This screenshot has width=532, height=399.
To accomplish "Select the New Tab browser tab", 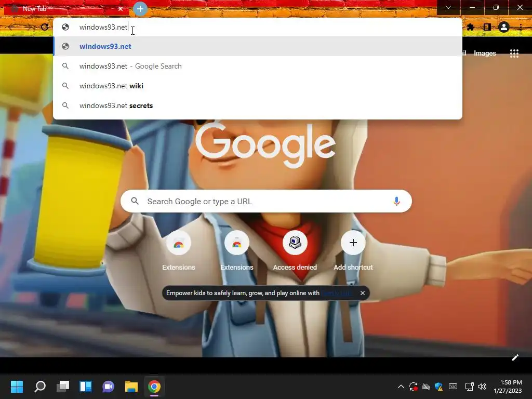I will pos(66,9).
